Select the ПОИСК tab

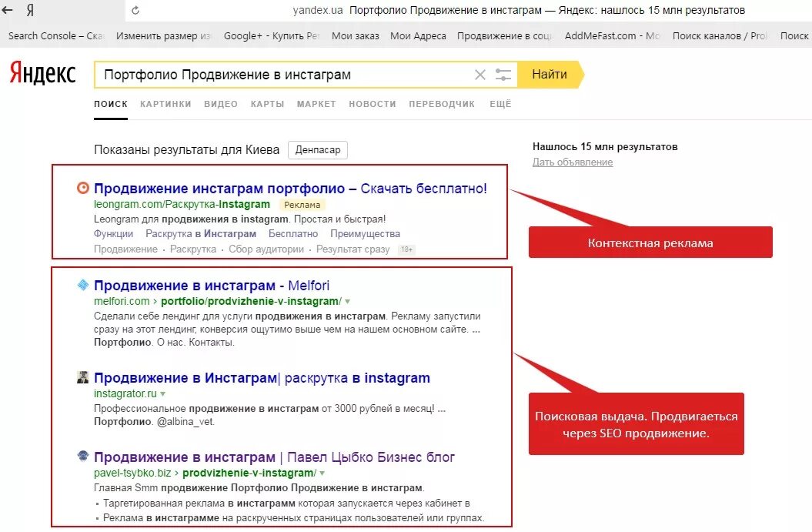(x=111, y=104)
